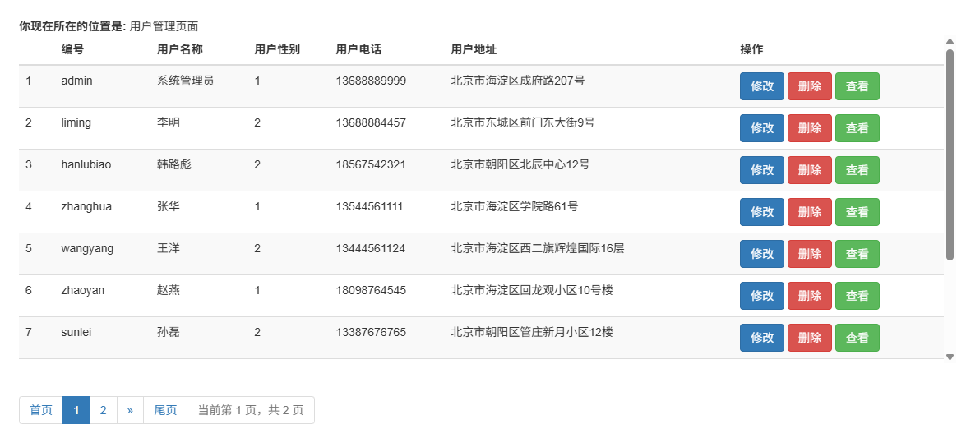
Task: Click the wangyang username cell
Action: (87, 248)
